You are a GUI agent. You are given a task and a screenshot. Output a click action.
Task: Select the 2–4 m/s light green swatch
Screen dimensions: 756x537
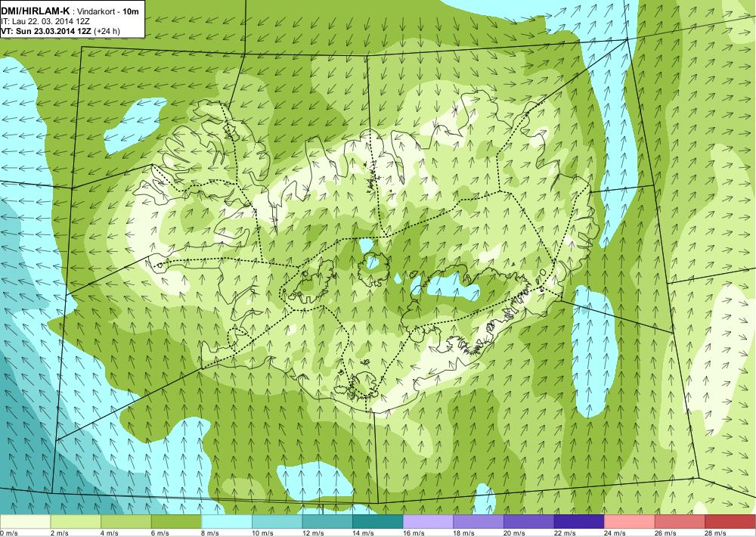[75, 522]
